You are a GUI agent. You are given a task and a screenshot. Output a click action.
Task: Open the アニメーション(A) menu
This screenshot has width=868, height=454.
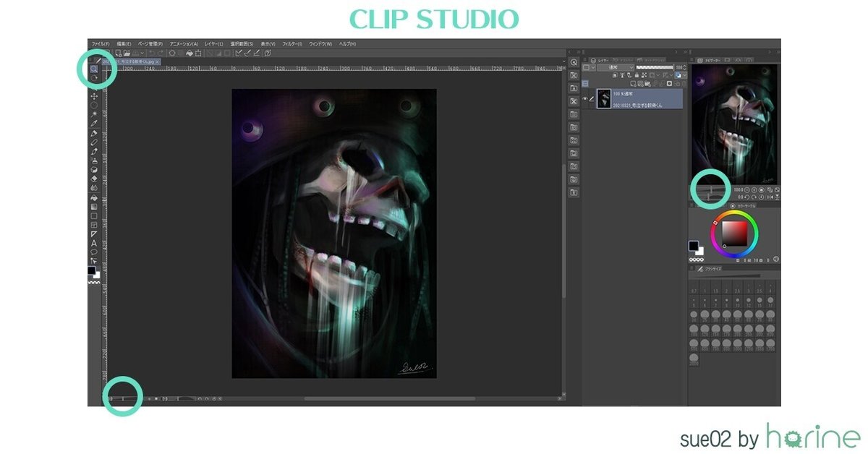[x=184, y=44]
